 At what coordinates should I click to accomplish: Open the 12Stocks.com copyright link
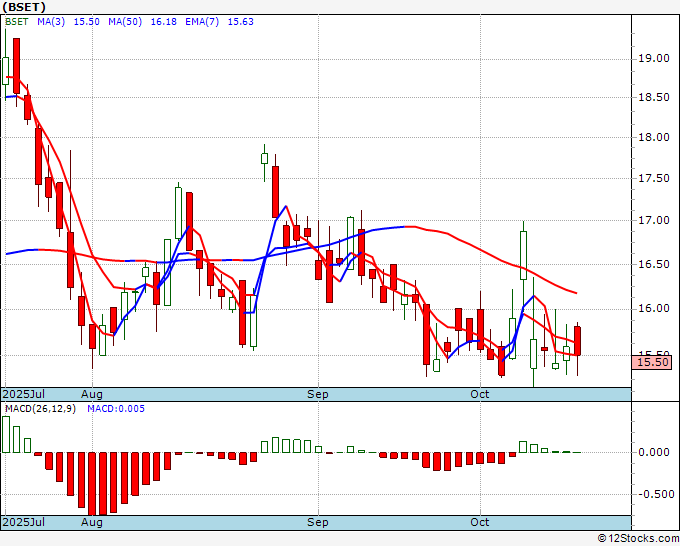pyautogui.click(x=638, y=539)
